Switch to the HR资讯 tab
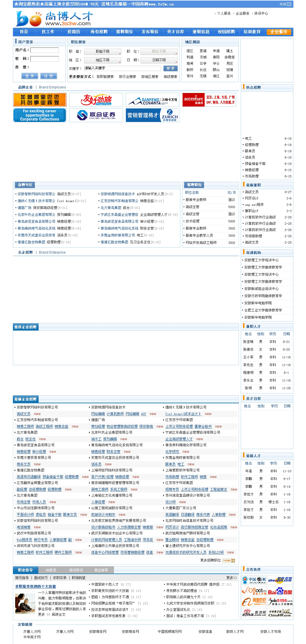This screenshot has height=644, width=306. point(51,570)
